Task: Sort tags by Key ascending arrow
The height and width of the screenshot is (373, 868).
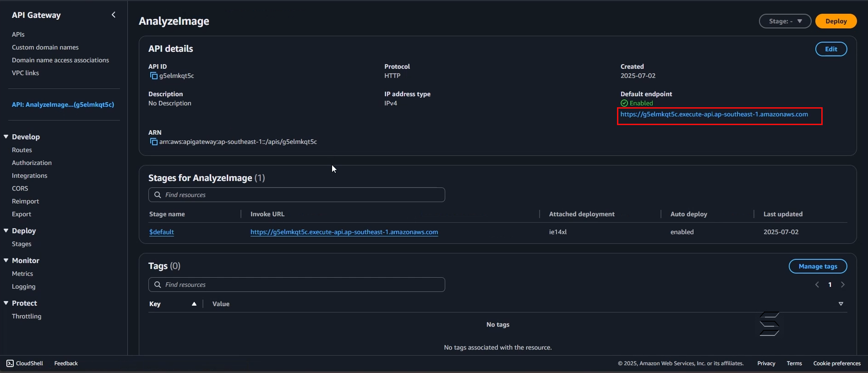Action: (x=194, y=304)
